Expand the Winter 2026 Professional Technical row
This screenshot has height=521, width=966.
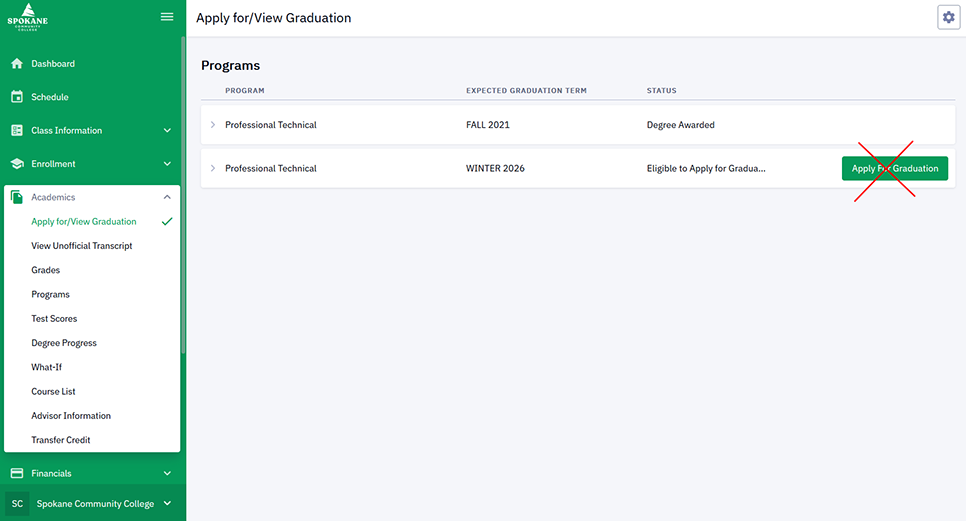[x=213, y=168]
